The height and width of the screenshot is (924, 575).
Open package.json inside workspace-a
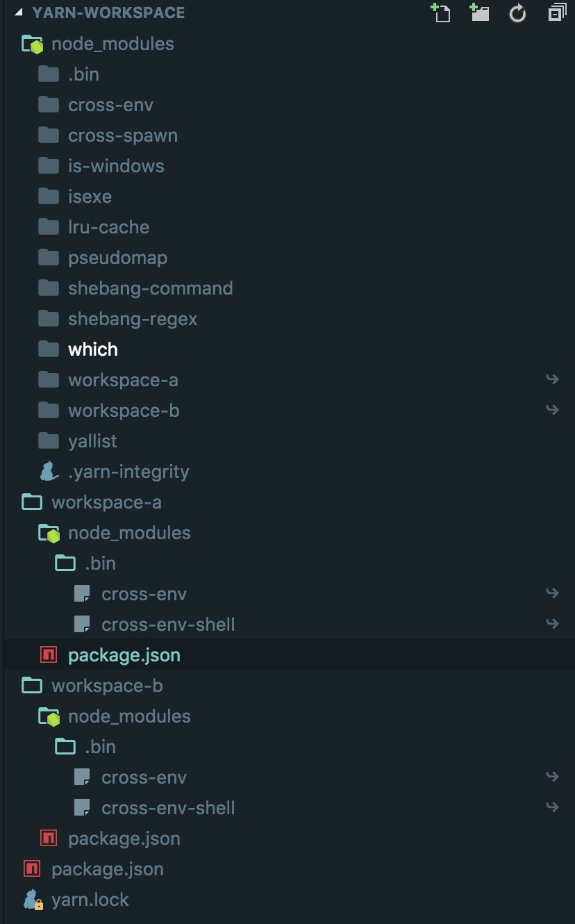124,655
